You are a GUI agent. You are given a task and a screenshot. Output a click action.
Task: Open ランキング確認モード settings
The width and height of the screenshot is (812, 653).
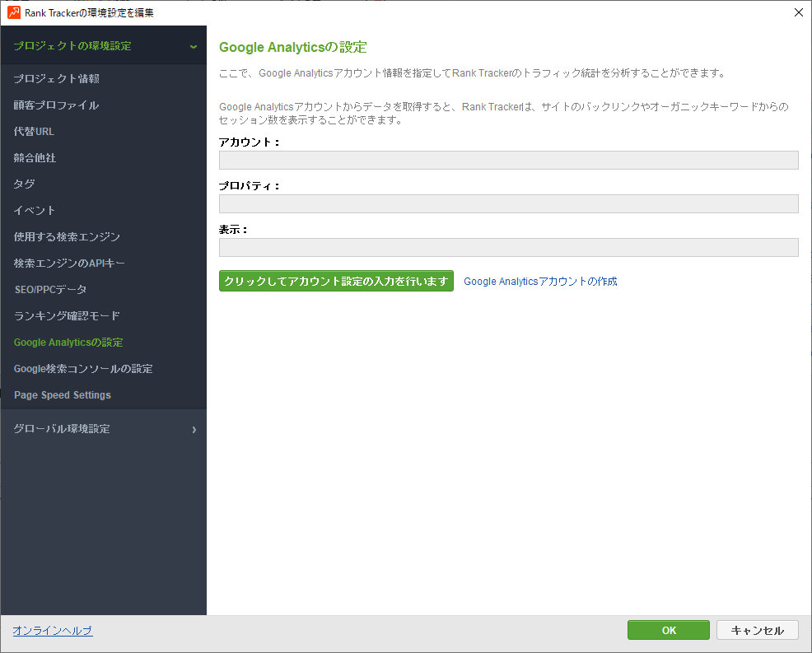pos(67,316)
